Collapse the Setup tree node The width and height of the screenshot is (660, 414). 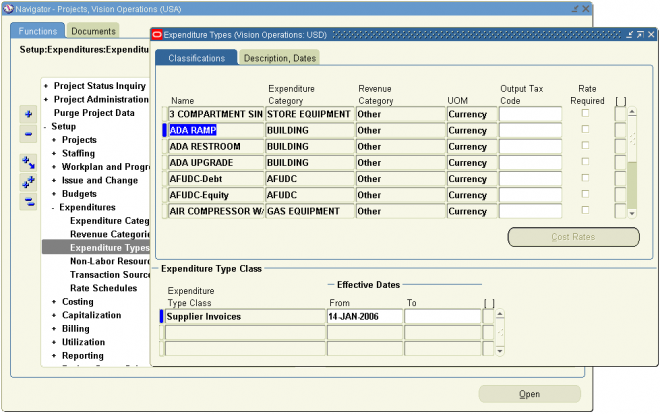pyautogui.click(x=45, y=127)
